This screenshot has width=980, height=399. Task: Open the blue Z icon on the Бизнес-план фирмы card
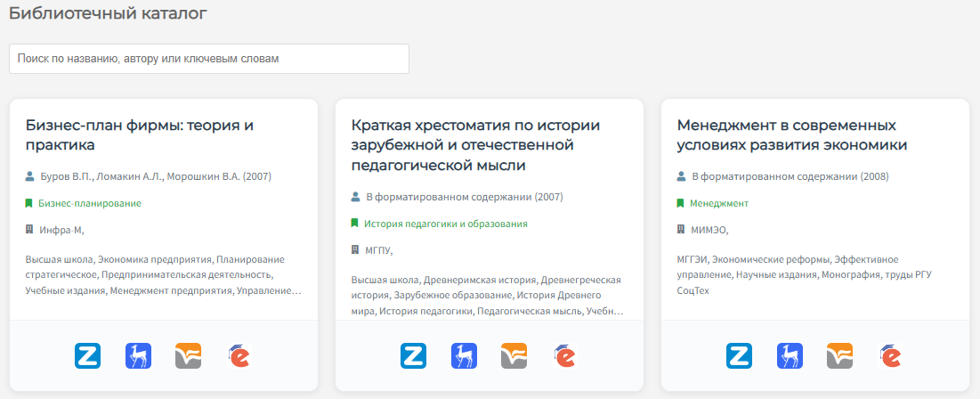click(87, 356)
